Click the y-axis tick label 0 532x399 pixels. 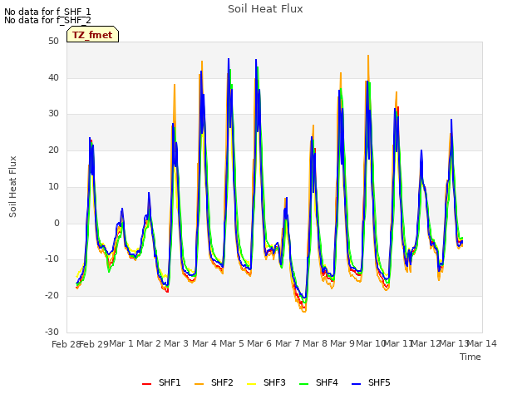pyautogui.click(x=57, y=223)
